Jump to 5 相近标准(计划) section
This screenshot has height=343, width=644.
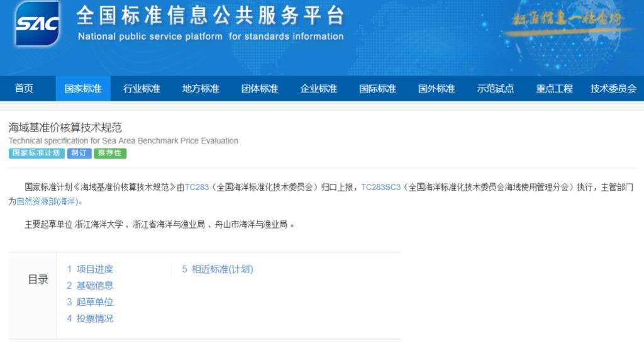point(218,269)
